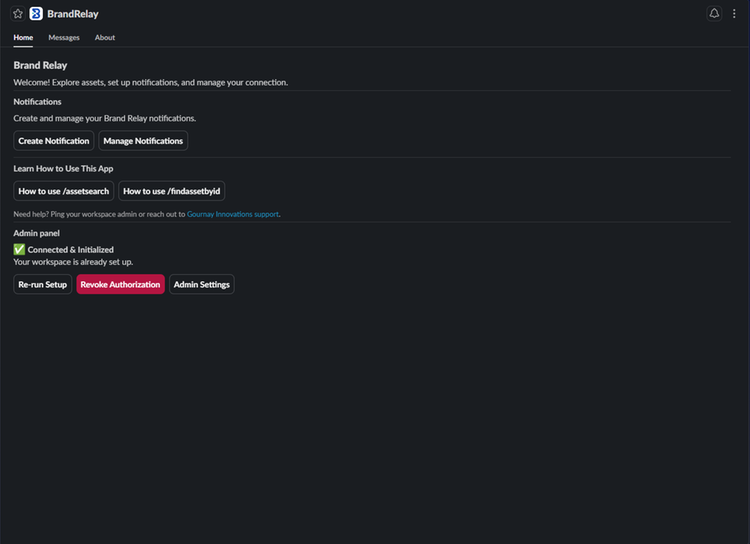
Task: Click the Brand Relay heading text
Action: point(40,65)
